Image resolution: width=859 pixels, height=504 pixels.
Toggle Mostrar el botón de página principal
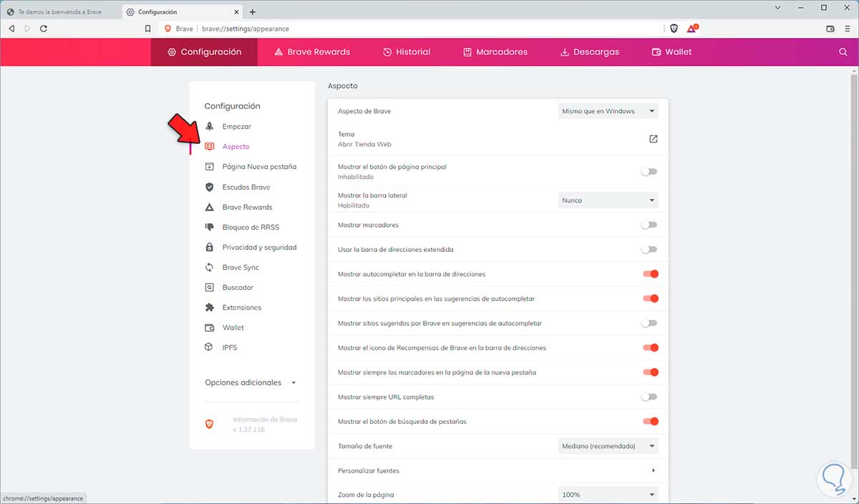tap(649, 172)
